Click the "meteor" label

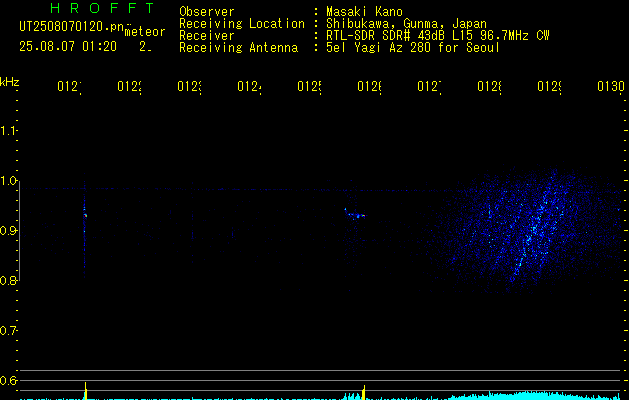coord(145,32)
